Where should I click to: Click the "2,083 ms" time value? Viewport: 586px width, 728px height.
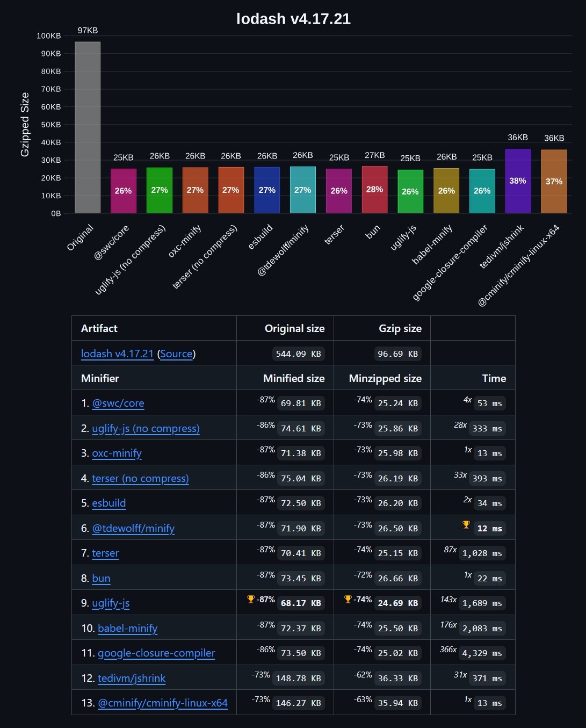(482, 629)
